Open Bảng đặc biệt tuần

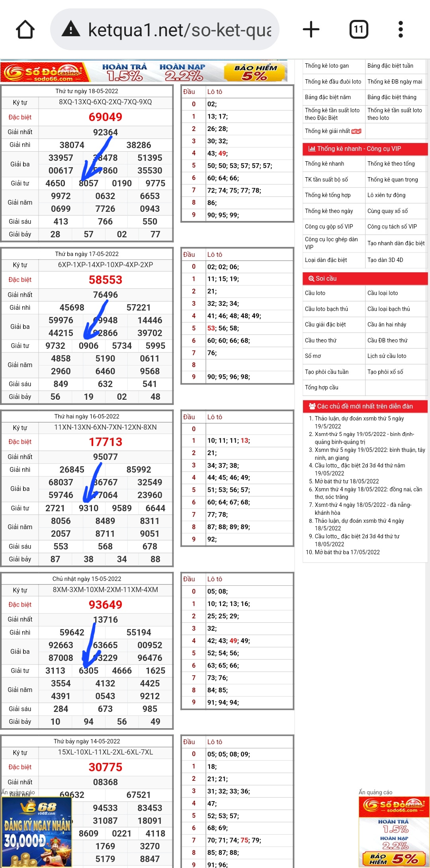[x=390, y=66]
